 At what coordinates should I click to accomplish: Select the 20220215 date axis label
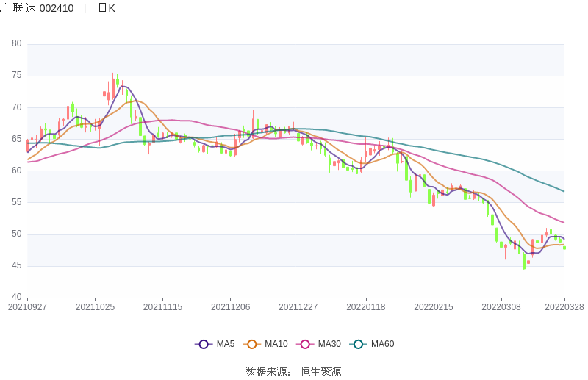coord(434,307)
